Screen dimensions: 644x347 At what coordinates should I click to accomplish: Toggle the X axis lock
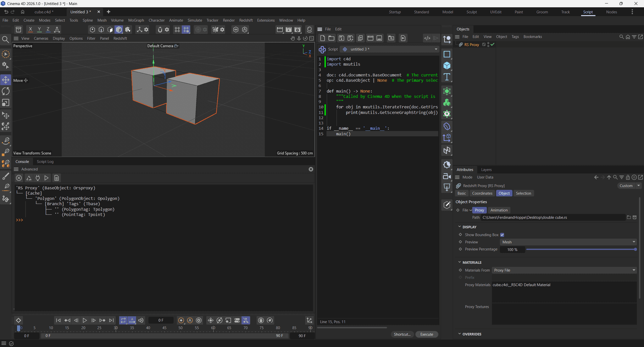[30, 30]
